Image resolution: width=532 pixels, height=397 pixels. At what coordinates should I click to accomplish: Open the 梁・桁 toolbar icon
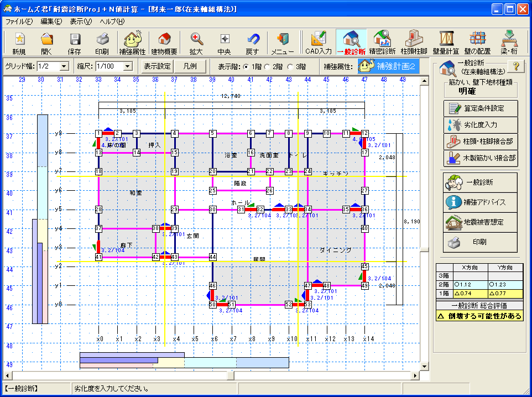click(x=508, y=43)
